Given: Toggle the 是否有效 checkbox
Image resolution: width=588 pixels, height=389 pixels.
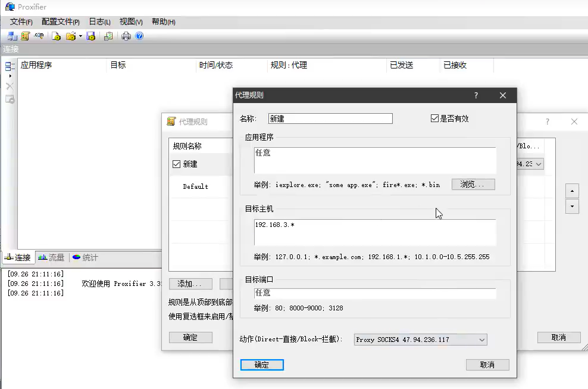Looking at the screenshot, I should [x=434, y=119].
